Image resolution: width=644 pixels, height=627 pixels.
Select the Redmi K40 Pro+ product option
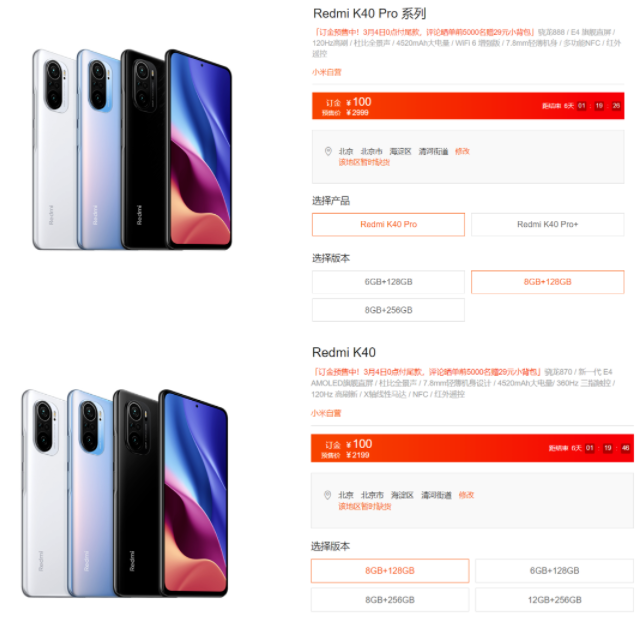point(547,225)
